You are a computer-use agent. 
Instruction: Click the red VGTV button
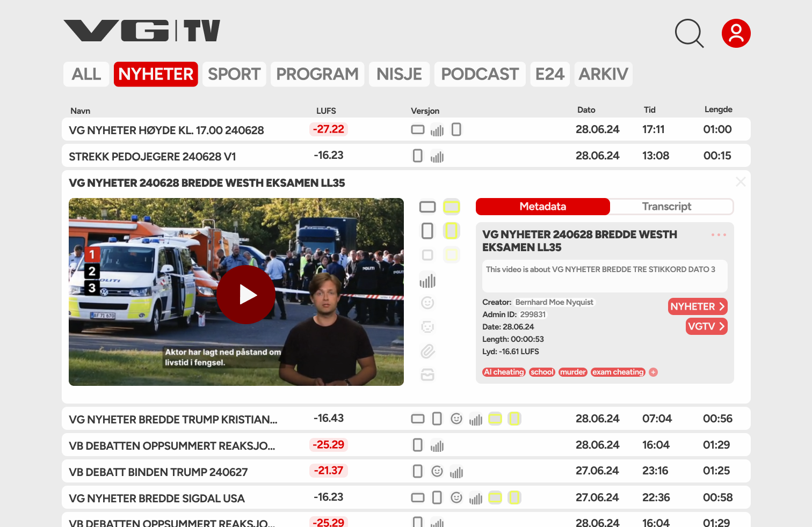[707, 326]
